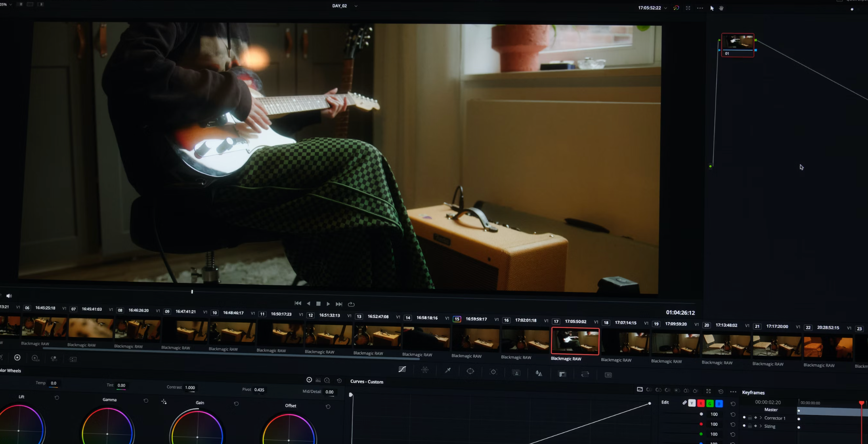Image resolution: width=868 pixels, height=444 pixels.
Task: Reset the Lift wheel
Action: (x=57, y=398)
